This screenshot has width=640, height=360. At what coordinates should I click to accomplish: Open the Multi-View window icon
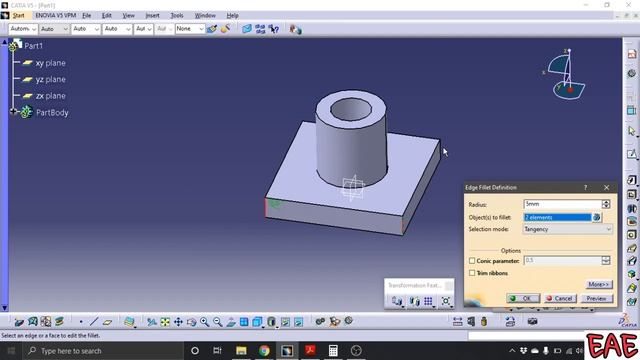pyautogui.click(x=244, y=322)
